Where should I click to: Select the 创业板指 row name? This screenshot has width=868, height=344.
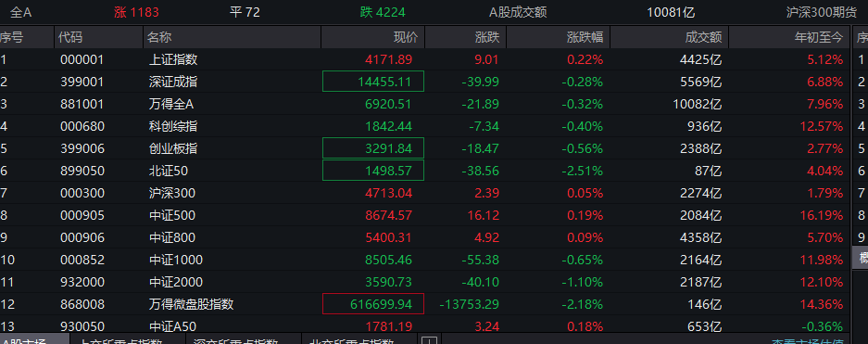[x=173, y=148]
